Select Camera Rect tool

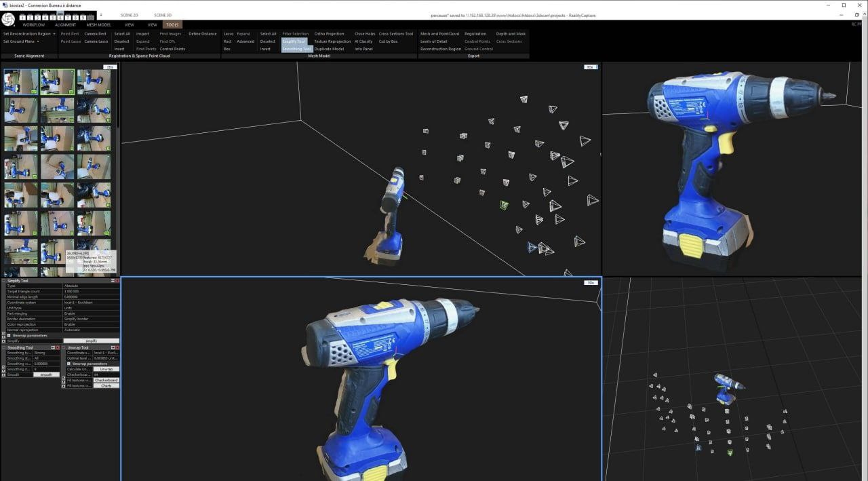point(95,34)
